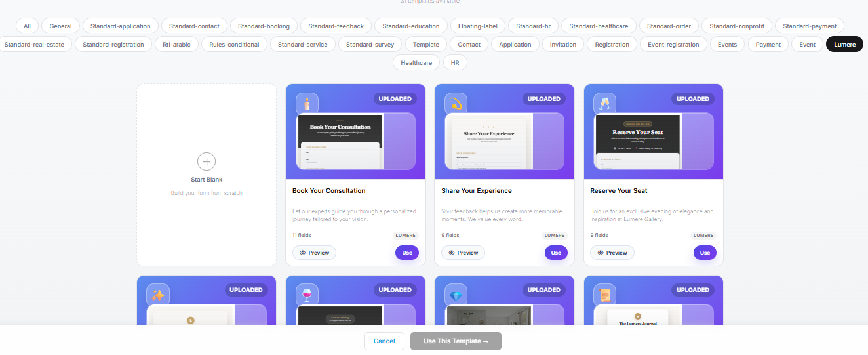Click the diamond gem icon on template card
The width and height of the screenshot is (868, 355).
pos(456,295)
